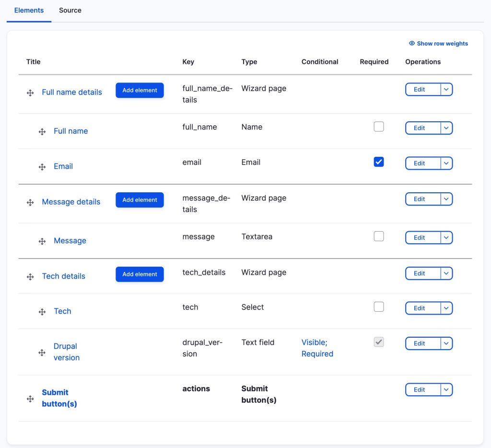The width and height of the screenshot is (491, 448).
Task: Open operations dropdown for Message details
Action: [446, 199]
